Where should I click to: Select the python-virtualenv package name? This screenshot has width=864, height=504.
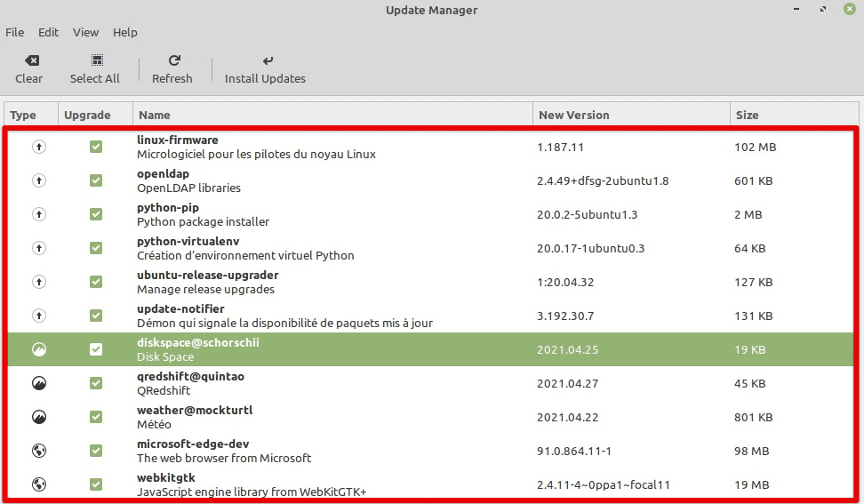click(x=188, y=241)
